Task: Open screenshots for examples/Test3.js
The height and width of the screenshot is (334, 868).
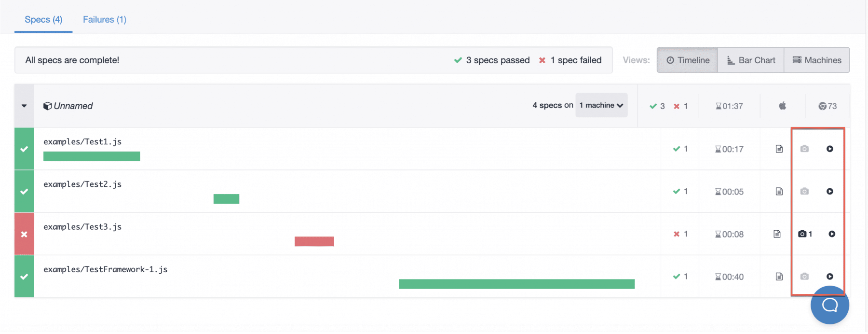Action: 804,234
